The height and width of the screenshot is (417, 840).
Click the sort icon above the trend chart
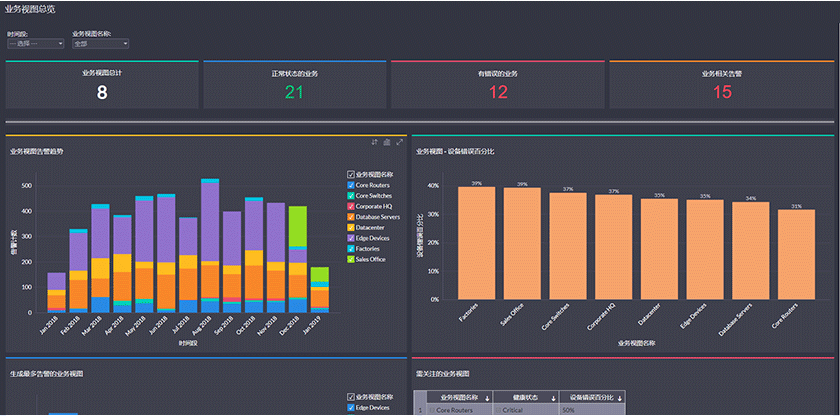[x=375, y=142]
